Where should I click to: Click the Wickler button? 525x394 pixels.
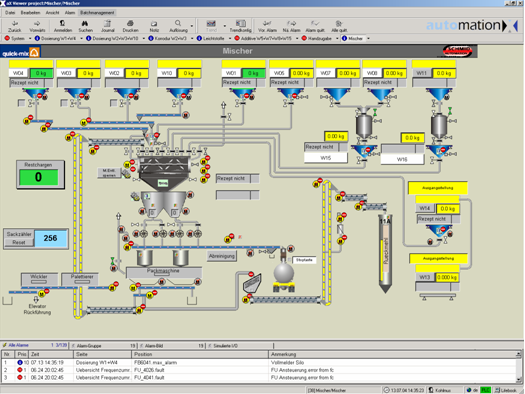(x=39, y=279)
